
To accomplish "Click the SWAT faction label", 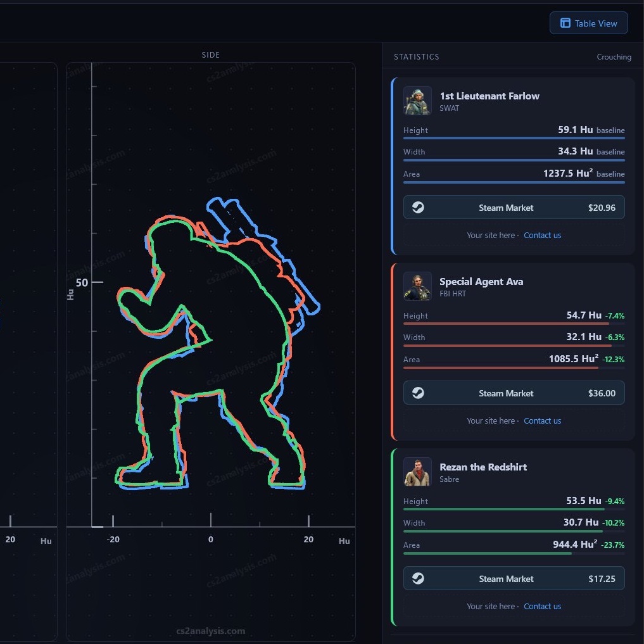I will (x=450, y=108).
